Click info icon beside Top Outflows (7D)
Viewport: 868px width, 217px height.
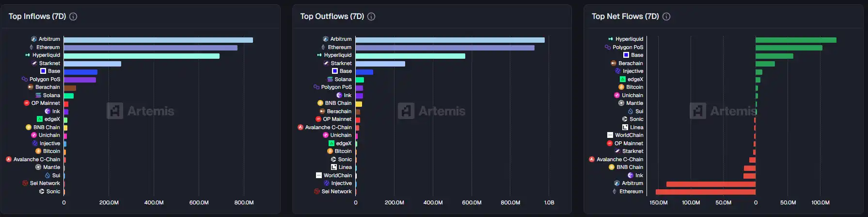[371, 17]
